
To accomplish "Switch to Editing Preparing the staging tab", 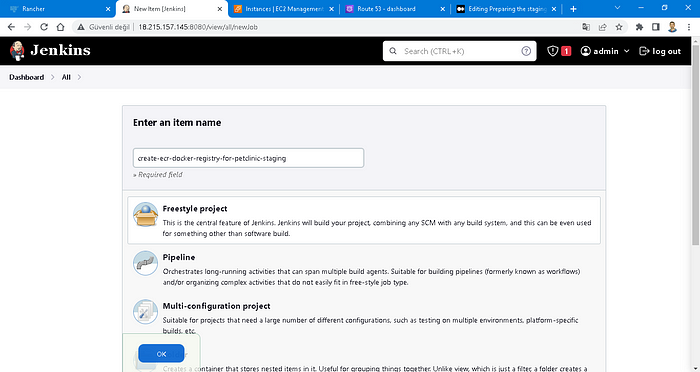I will point(506,9).
